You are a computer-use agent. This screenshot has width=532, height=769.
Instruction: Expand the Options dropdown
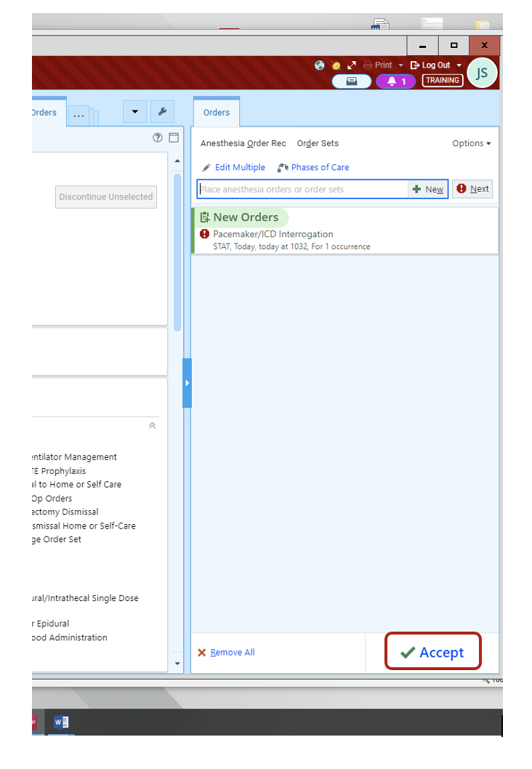[471, 143]
